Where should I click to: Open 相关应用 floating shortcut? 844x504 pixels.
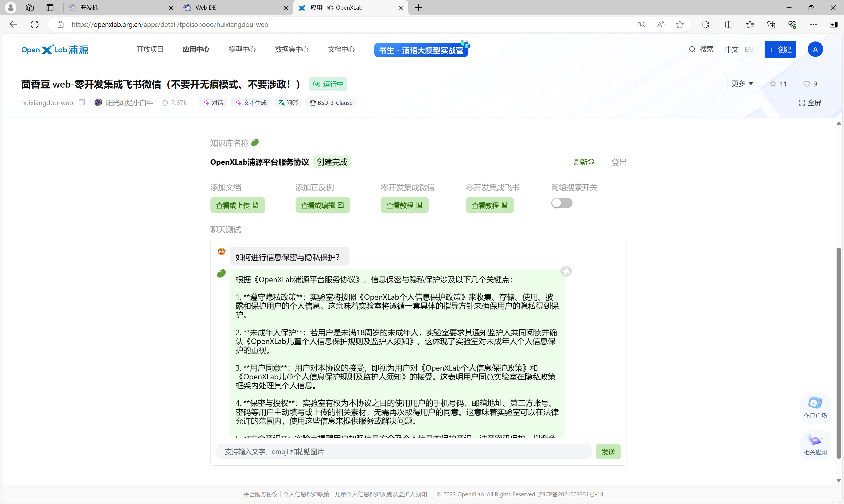(x=815, y=445)
